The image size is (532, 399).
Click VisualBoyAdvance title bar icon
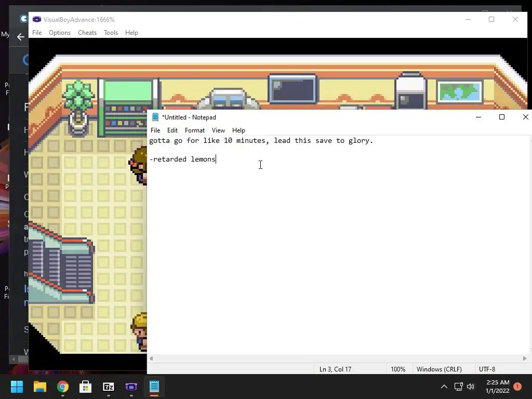(37, 19)
